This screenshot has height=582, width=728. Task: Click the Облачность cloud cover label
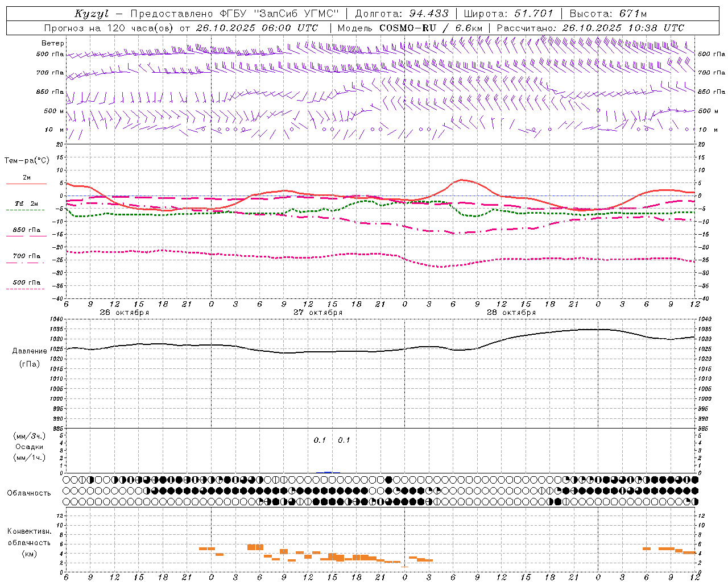[x=29, y=493]
